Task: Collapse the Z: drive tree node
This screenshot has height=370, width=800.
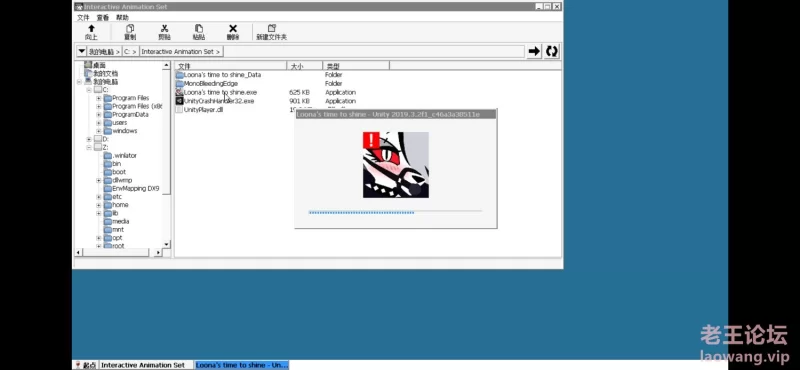Action: coord(89,147)
